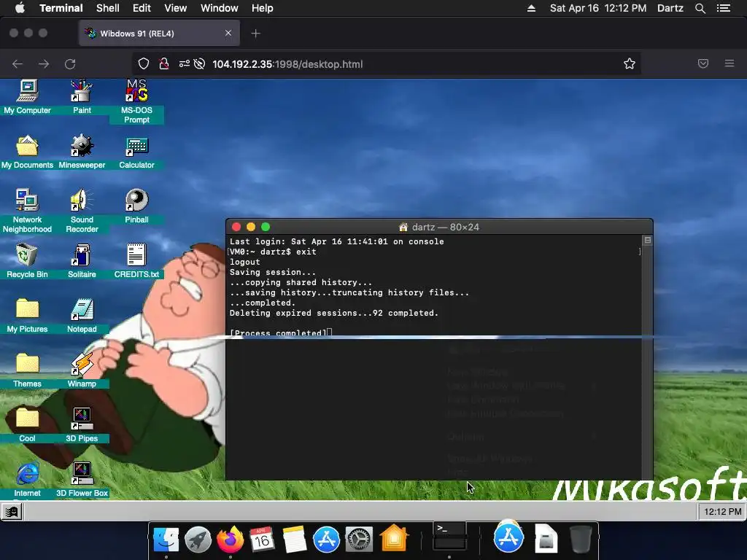This screenshot has width=747, height=560.
Task: Click the eject icon in the menu bar
Action: (x=531, y=8)
